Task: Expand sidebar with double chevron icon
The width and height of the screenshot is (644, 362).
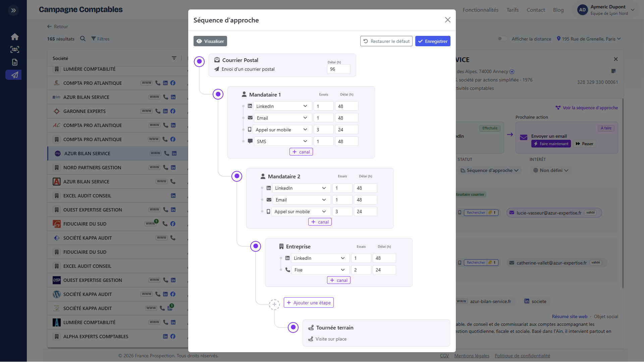Action: 13,10
